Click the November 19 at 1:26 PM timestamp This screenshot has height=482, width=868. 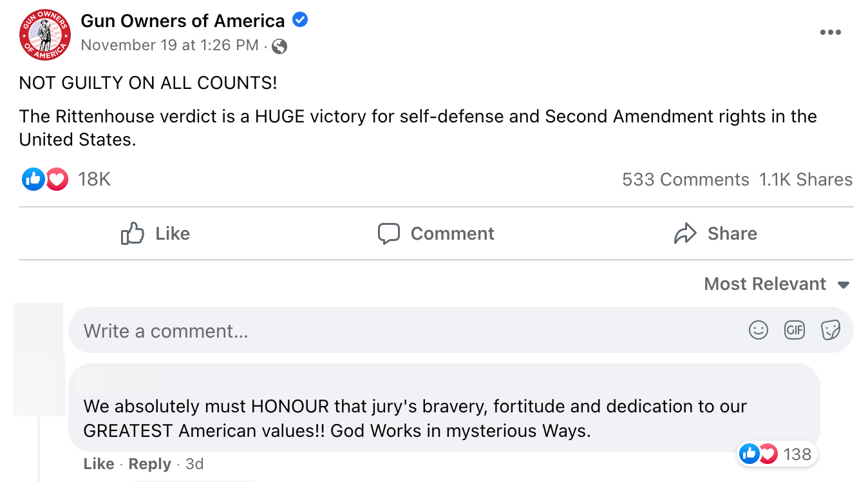(169, 46)
